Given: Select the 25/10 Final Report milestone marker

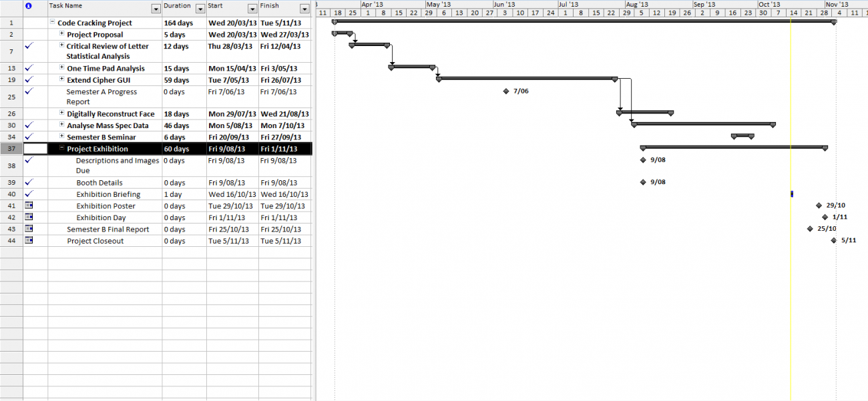Looking at the screenshot, I should (810, 228).
